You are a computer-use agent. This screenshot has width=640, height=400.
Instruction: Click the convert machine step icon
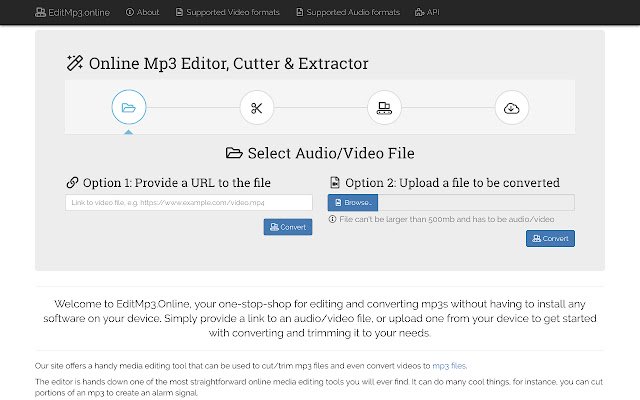pyautogui.click(x=384, y=108)
